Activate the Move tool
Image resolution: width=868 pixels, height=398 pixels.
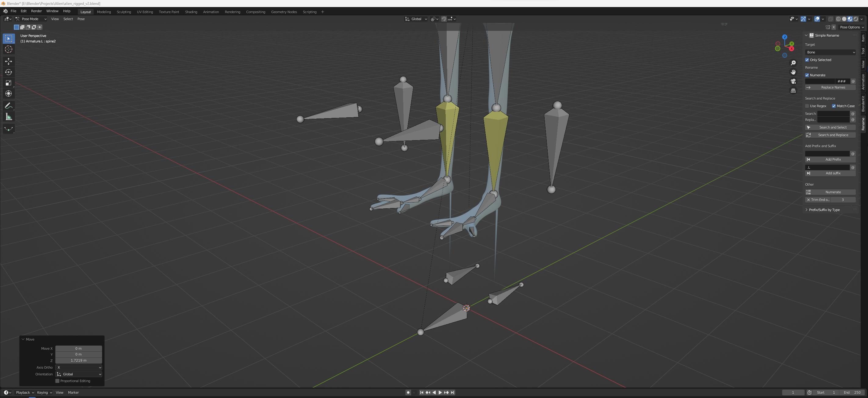tap(9, 61)
